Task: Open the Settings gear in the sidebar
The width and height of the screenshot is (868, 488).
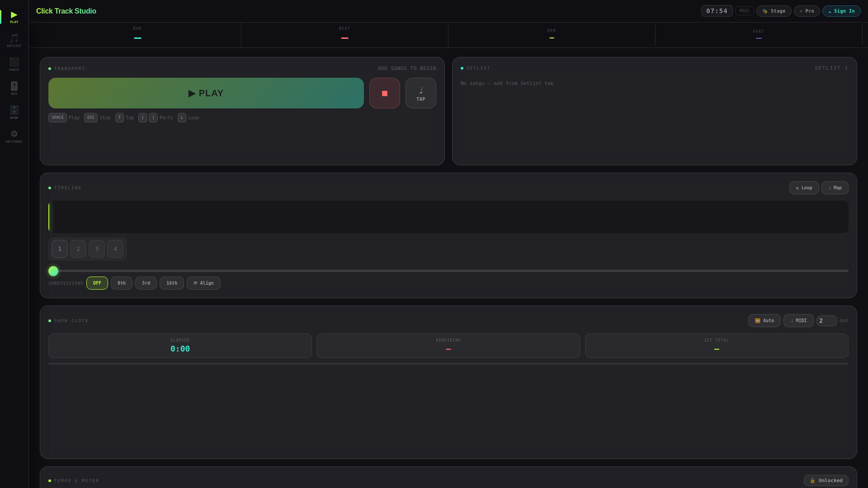Action: [14, 136]
